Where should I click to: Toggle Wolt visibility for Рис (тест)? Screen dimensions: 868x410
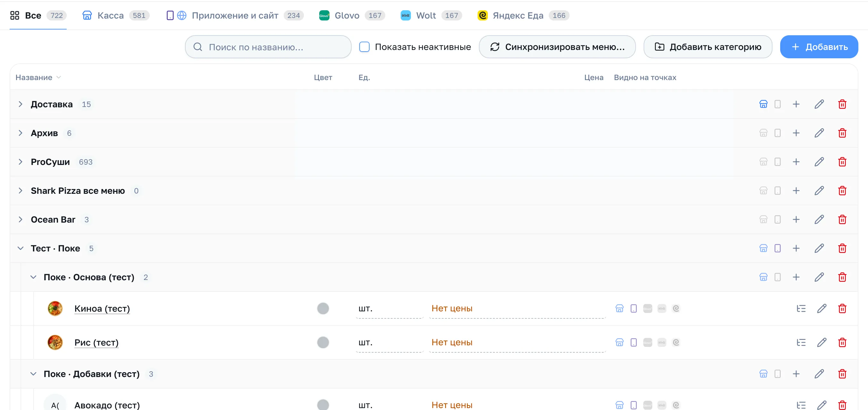click(x=662, y=342)
